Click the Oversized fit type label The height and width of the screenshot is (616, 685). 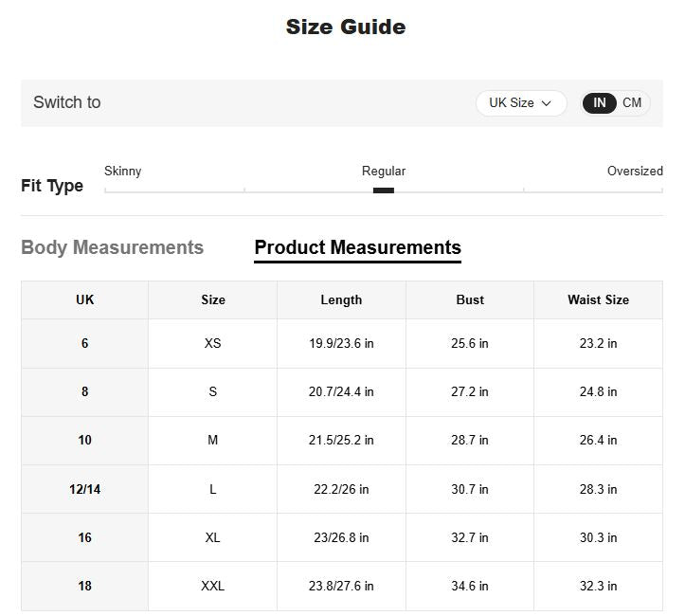point(634,171)
